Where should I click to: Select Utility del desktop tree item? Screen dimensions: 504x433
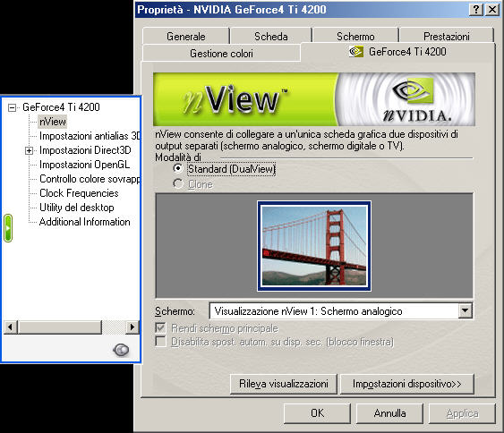coord(77,208)
